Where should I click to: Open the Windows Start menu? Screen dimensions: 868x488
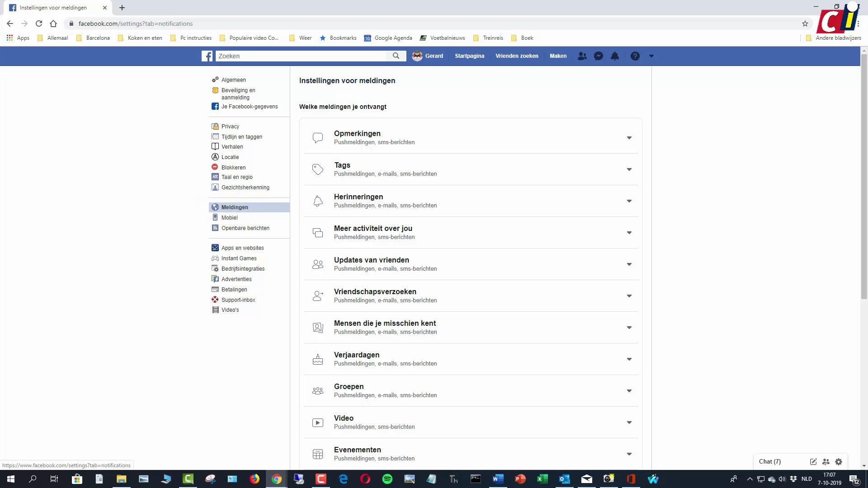point(10,479)
